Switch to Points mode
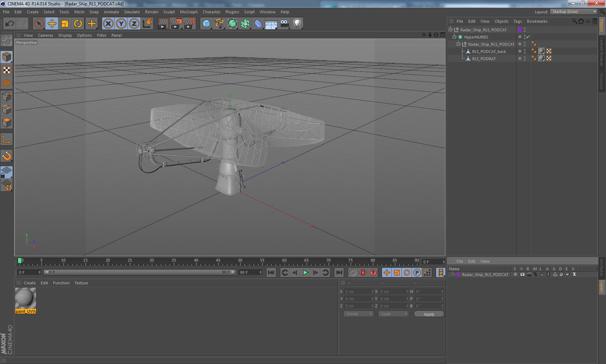Viewport: 606px width, 364px height. point(6,97)
